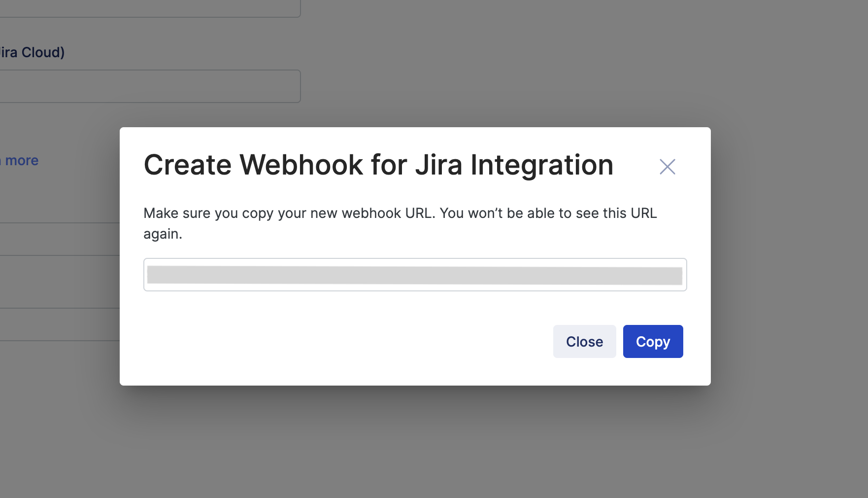Click the 'Make sure you copy' warning text
The height and width of the screenshot is (498, 868).
tap(400, 223)
